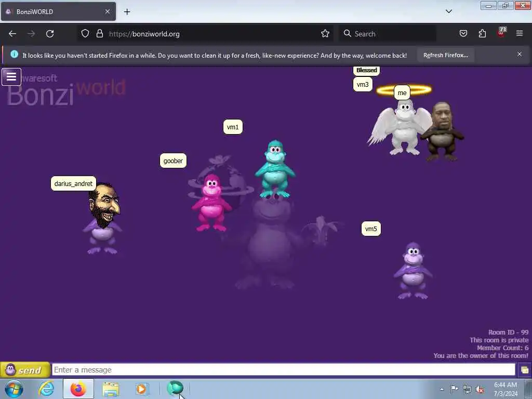Open File Explorer from taskbar
Screen dimensions: 532x399
[x=111, y=389]
